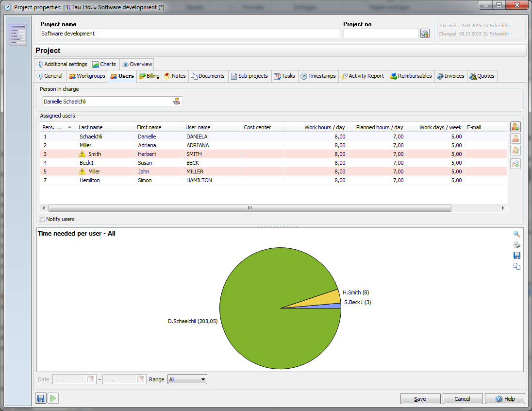This screenshot has height=411, width=532.
Task: Open the Range dropdown
Action: tap(187, 379)
